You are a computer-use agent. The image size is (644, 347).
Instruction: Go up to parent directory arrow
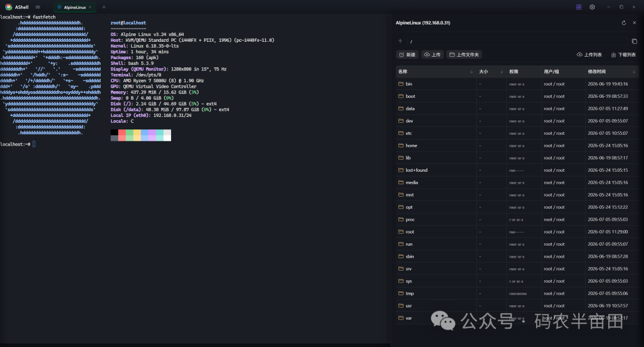[401, 42]
